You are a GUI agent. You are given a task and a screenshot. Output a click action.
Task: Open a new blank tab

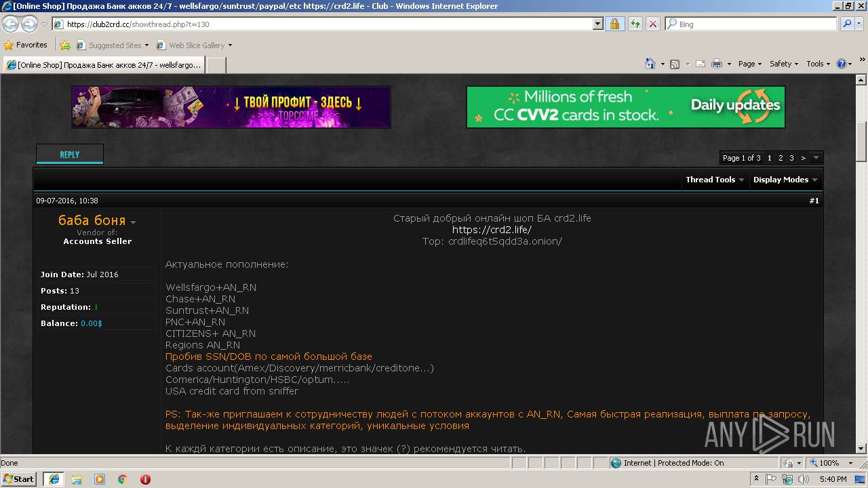click(x=216, y=65)
